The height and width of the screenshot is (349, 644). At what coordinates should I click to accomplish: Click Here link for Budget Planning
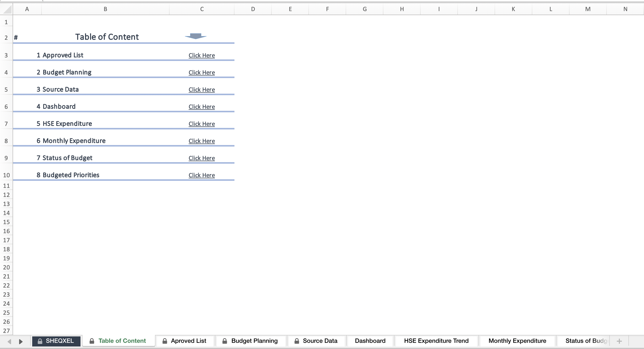202,73
